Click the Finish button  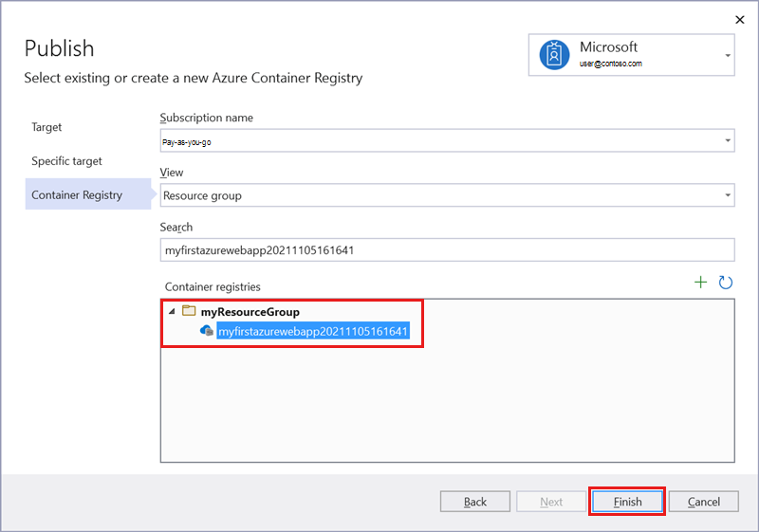pos(627,502)
